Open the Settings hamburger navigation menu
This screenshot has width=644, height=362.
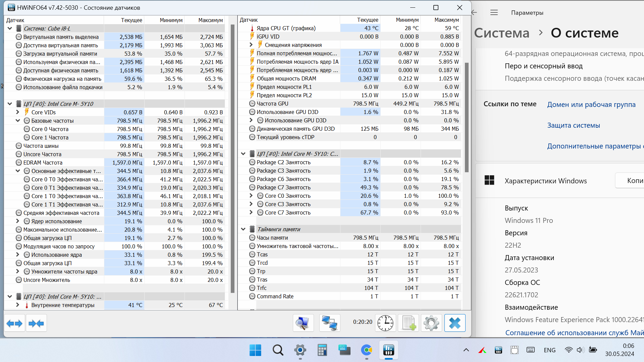tap(494, 13)
